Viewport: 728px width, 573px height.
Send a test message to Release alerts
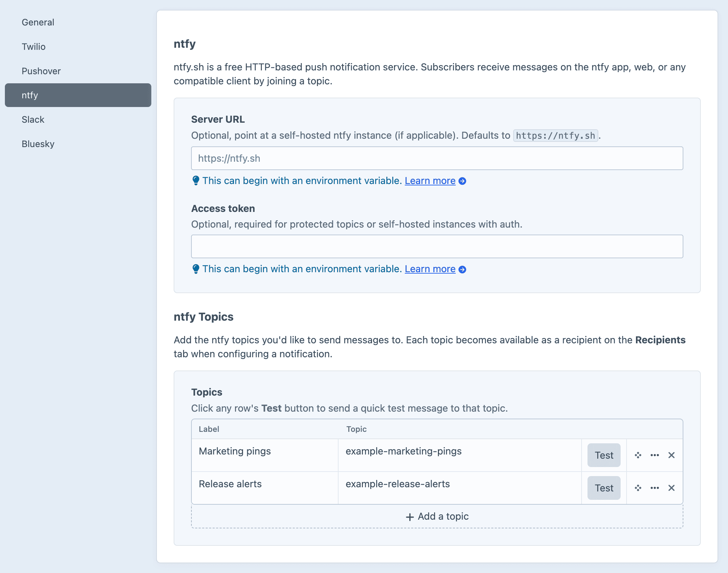[x=604, y=488]
